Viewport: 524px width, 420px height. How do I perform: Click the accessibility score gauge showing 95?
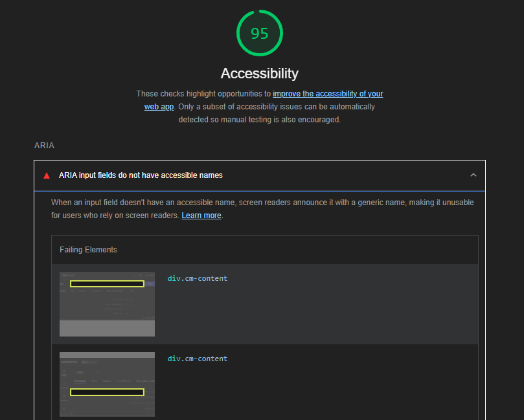point(260,33)
